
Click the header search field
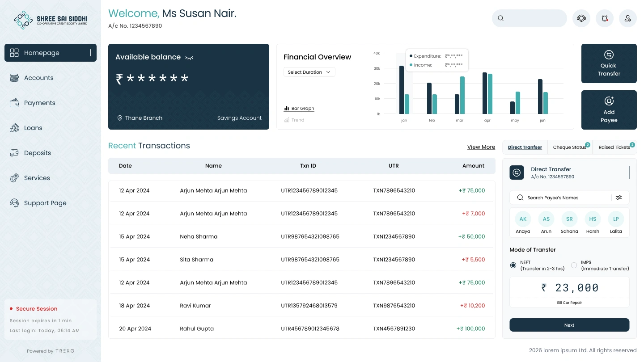[x=530, y=18]
